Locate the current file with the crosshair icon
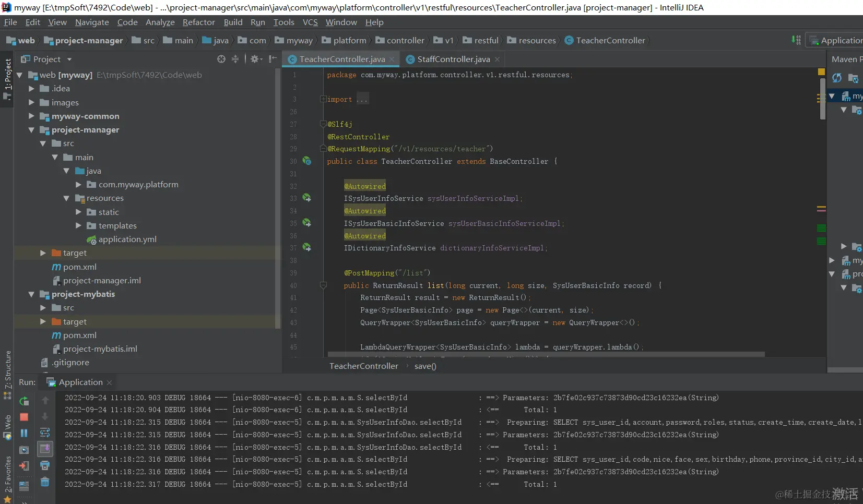The width and height of the screenshot is (863, 504). 221,59
